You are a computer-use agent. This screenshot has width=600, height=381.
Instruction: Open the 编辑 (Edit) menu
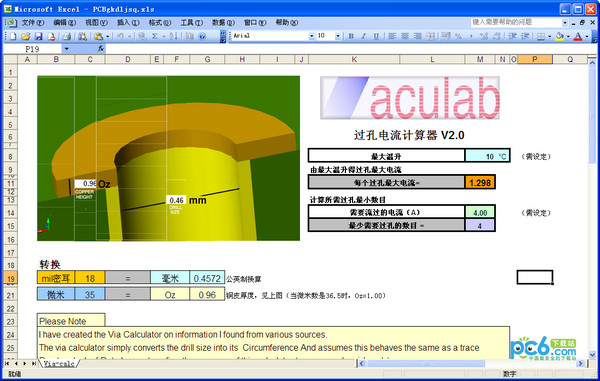pyautogui.click(x=64, y=23)
